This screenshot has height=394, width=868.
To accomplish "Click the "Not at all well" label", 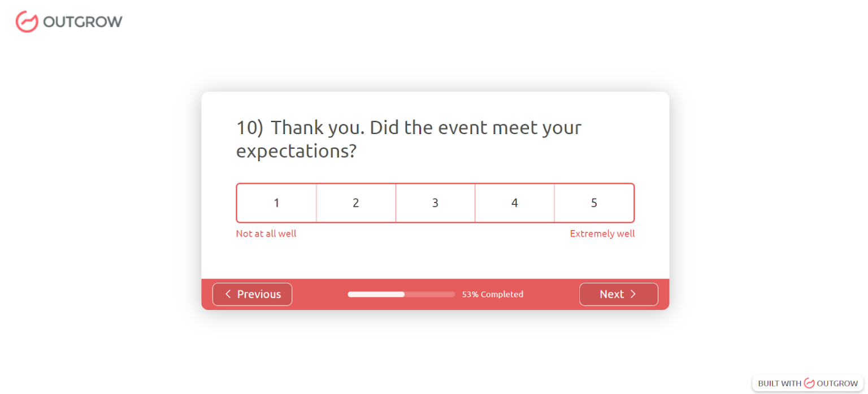I will [266, 233].
